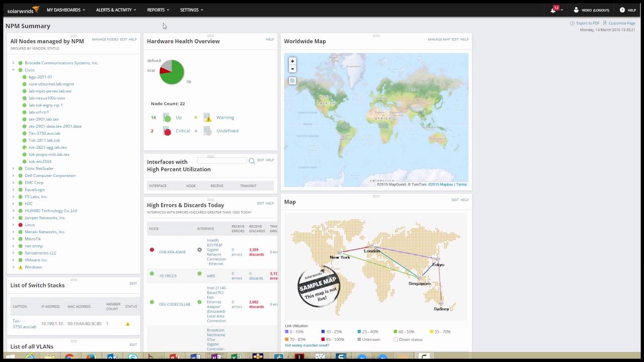
Task: Click the Tex-3750.aus.lab switch stack caption
Action: pos(24,323)
